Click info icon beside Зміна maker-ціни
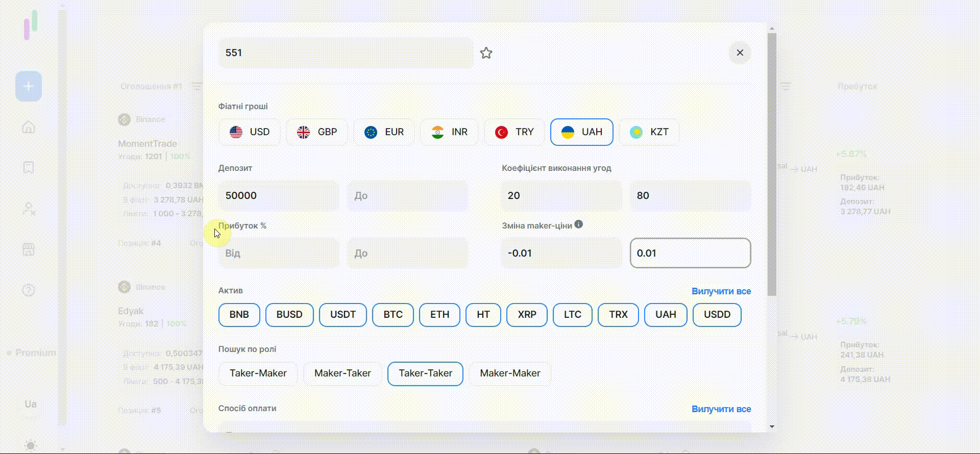The image size is (980, 454). [x=578, y=224]
